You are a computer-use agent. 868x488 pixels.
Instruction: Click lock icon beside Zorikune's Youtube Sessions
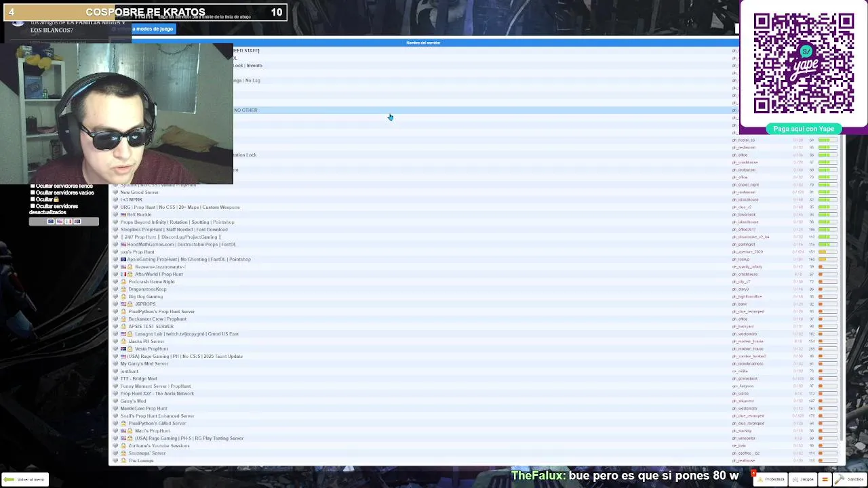point(123,446)
